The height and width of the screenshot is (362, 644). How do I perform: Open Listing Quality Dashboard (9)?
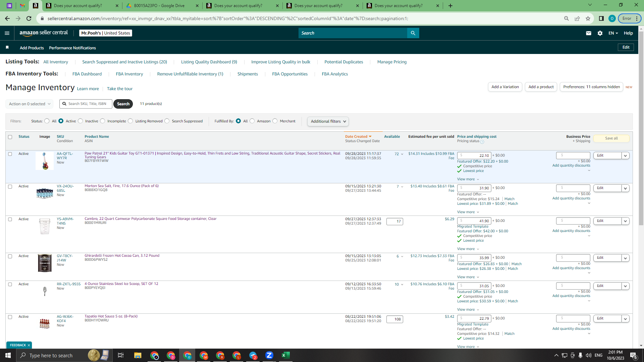pos(209,62)
